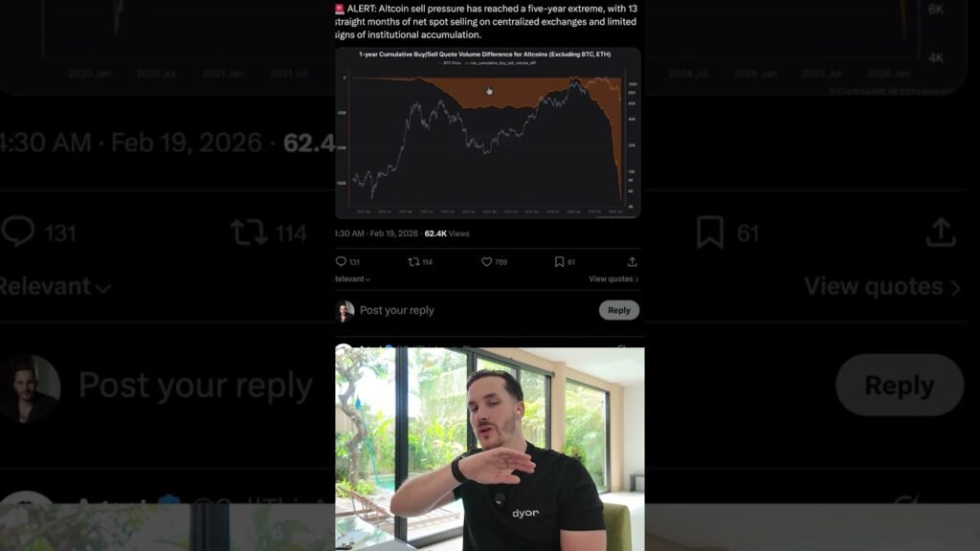Click the large blurred comment bubble icon
Image resolution: width=980 pixels, height=551 pixels.
point(17,231)
